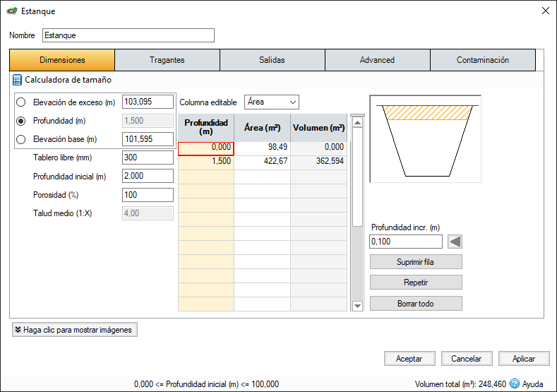The height and width of the screenshot is (392, 557).
Task: Click the Estanque pond icon in title bar
Action: [12, 11]
